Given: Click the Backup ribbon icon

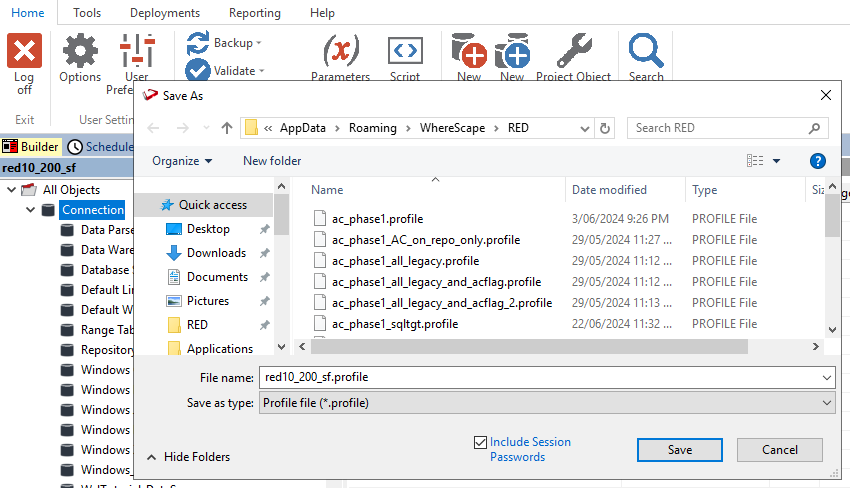Looking at the screenshot, I should click(x=198, y=43).
